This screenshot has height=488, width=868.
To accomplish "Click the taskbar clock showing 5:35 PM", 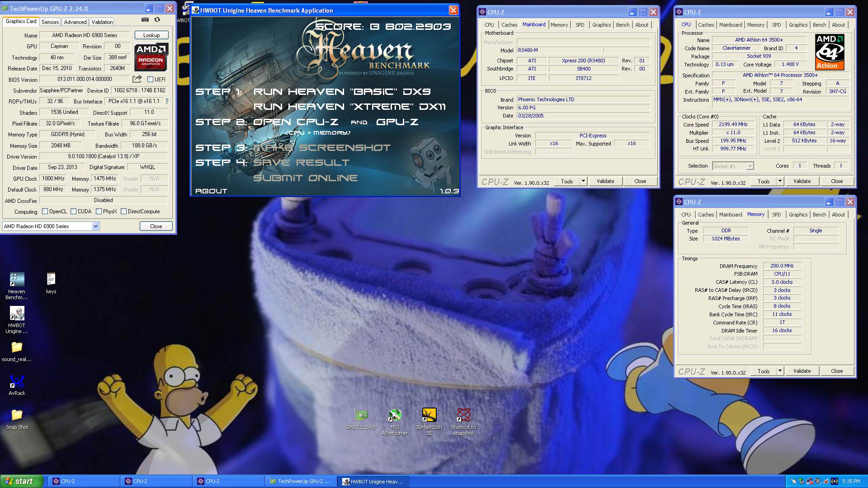I will [x=851, y=482].
